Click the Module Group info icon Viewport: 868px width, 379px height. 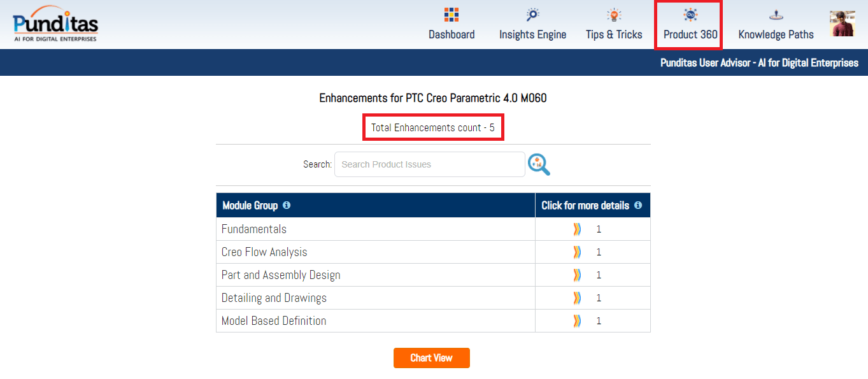point(287,205)
